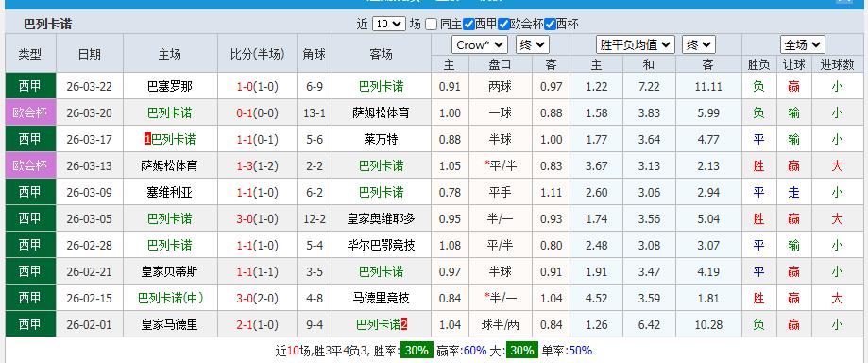
Task: Open the recent matches count dropdown
Action: pos(388,24)
